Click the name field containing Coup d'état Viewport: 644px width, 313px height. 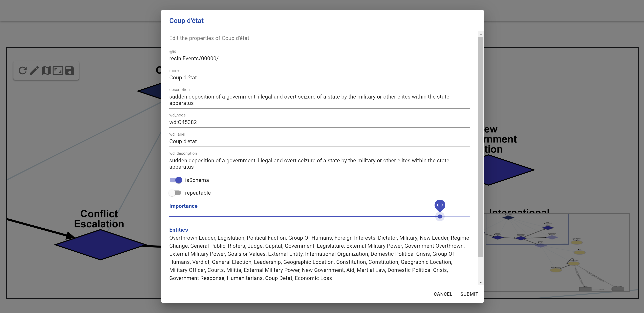pos(319,78)
